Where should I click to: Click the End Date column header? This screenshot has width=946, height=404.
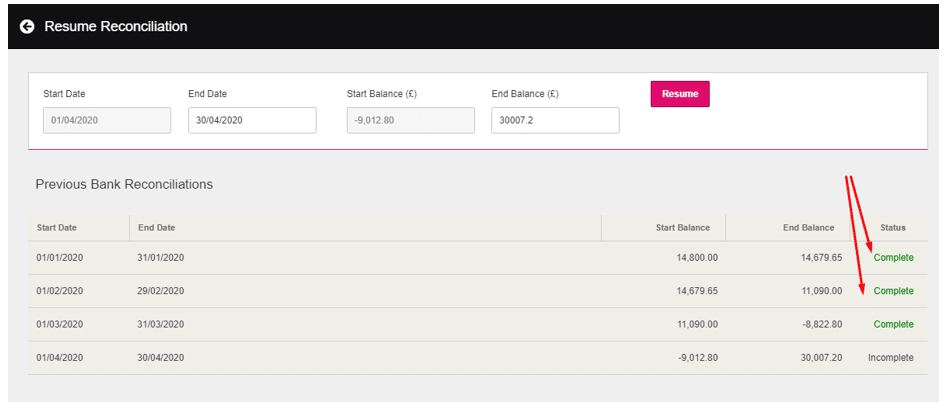(x=156, y=228)
